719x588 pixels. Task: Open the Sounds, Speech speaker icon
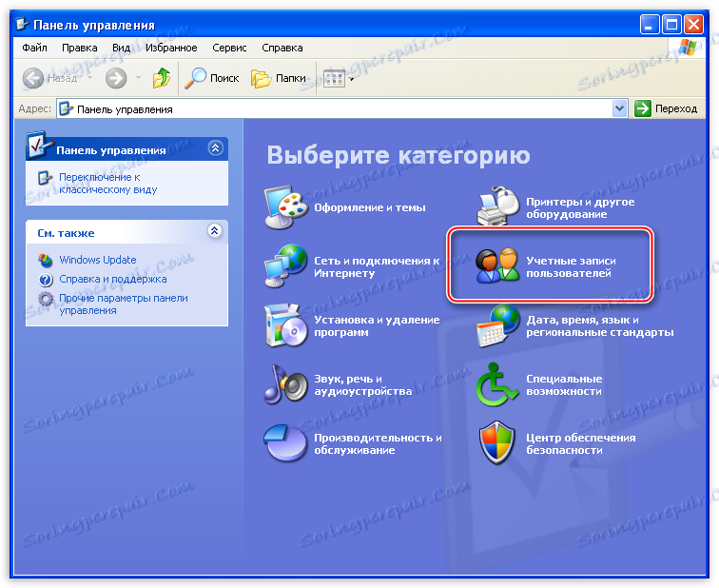285,384
